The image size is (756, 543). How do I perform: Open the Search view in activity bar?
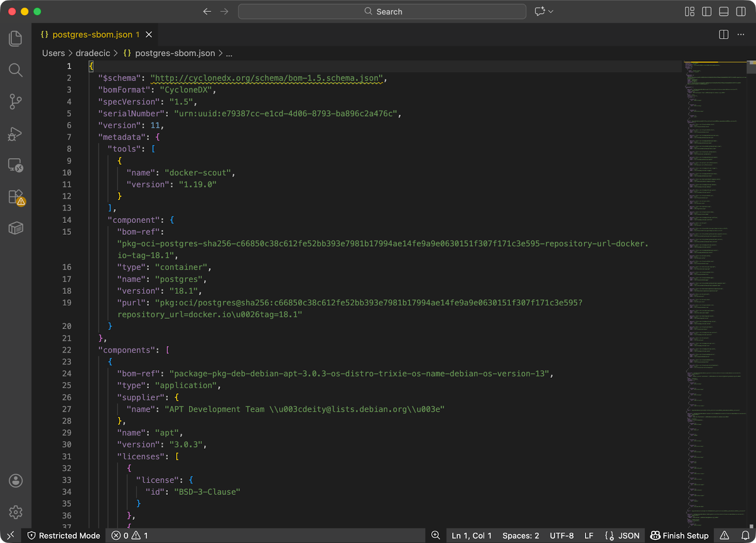click(16, 70)
